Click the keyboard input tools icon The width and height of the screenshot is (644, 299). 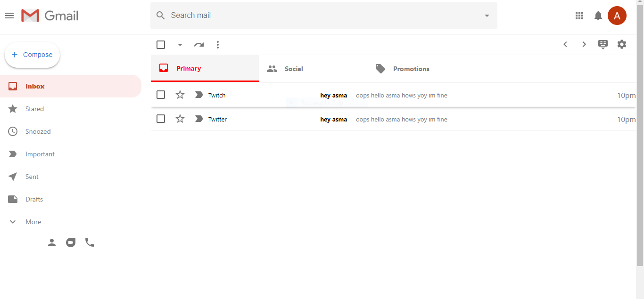coord(603,44)
